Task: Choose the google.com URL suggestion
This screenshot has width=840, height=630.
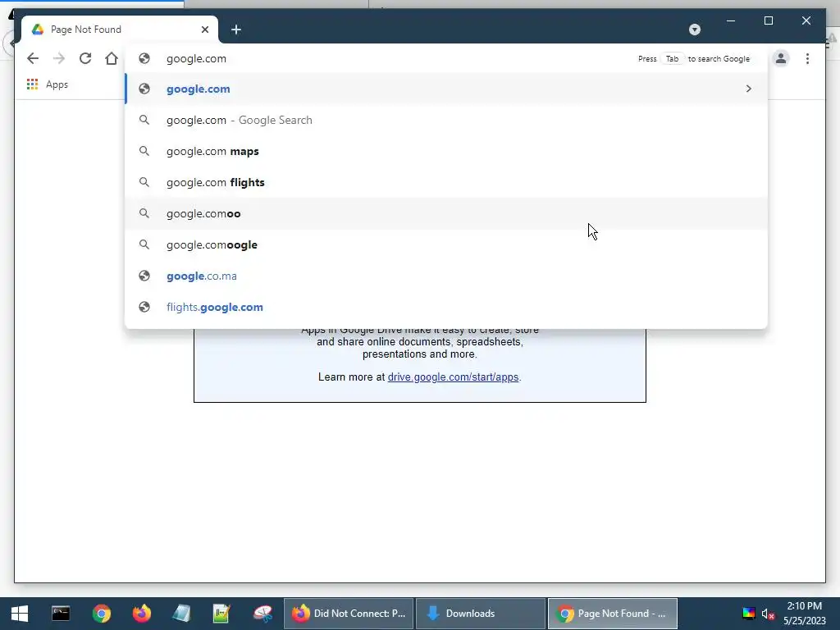Action: pyautogui.click(x=445, y=89)
